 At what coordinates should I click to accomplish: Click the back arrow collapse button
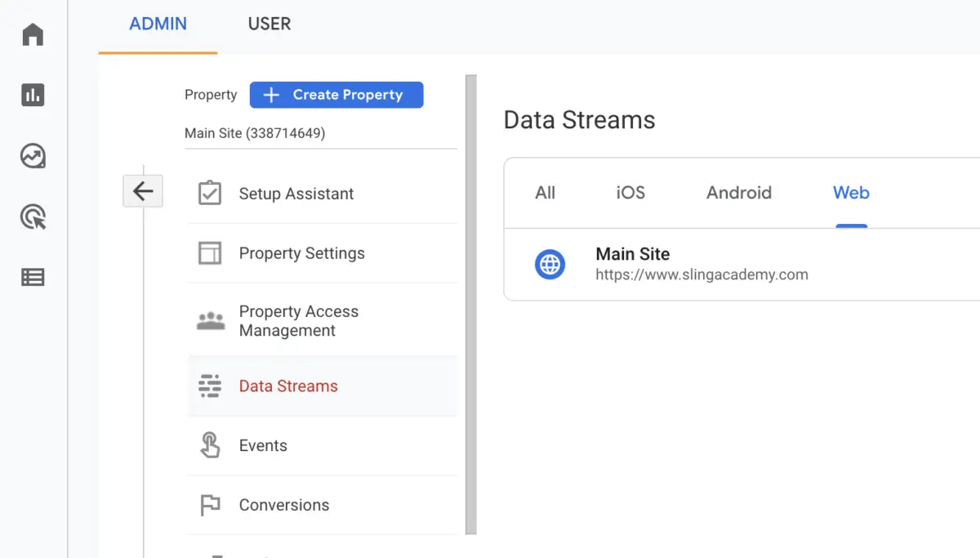pyautogui.click(x=143, y=191)
